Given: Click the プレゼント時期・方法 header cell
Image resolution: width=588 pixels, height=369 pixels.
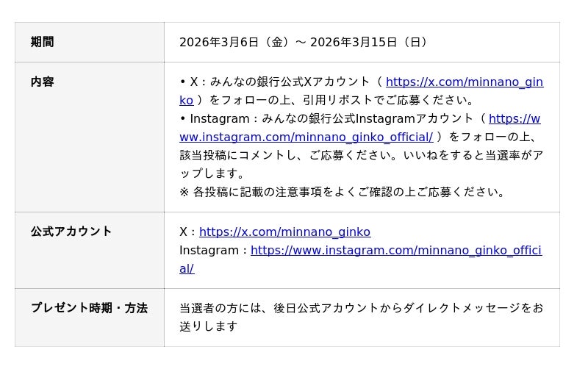Looking at the screenshot, I should point(89,308).
